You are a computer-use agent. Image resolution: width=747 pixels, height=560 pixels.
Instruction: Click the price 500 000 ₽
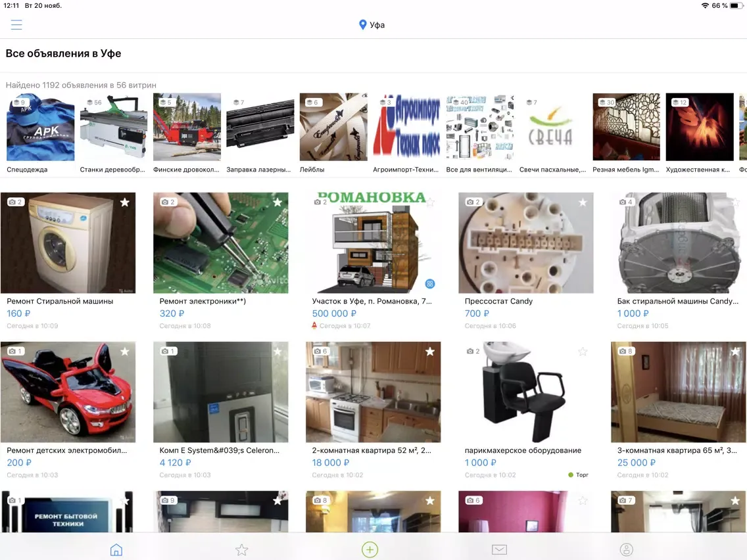pos(334,314)
